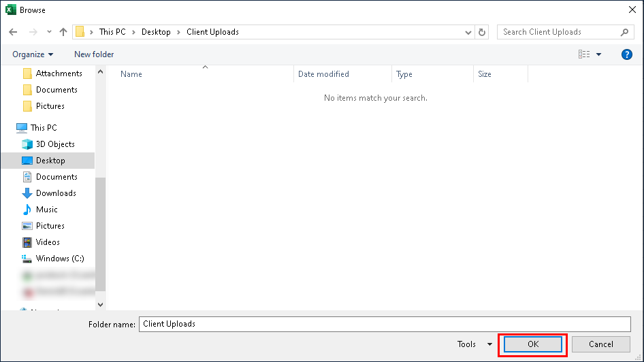Screen dimensions: 644x362
Task: Select Downloads in the navigation pane
Action: click(56, 193)
